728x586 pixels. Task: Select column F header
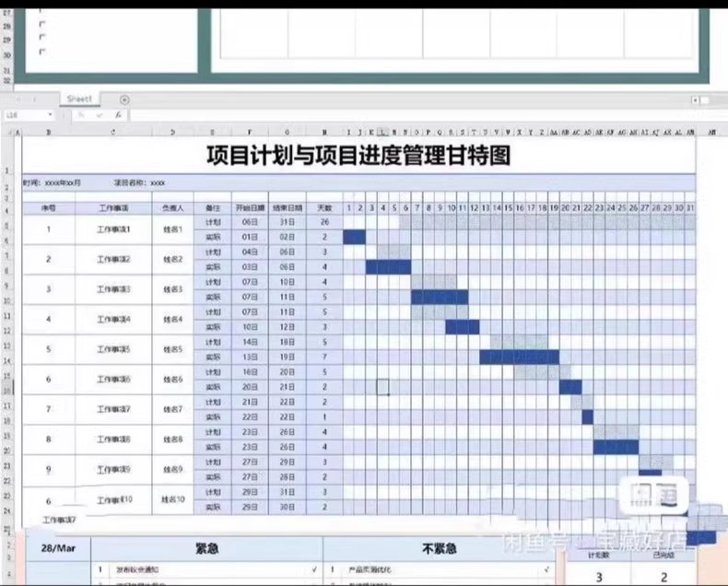pyautogui.click(x=250, y=133)
